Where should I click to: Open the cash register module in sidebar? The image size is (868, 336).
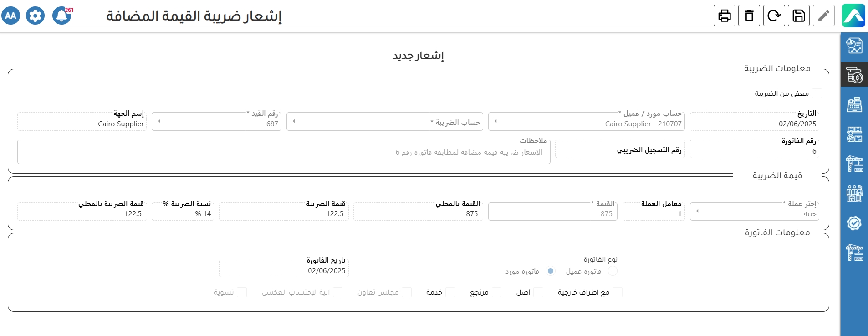pyautogui.click(x=854, y=105)
